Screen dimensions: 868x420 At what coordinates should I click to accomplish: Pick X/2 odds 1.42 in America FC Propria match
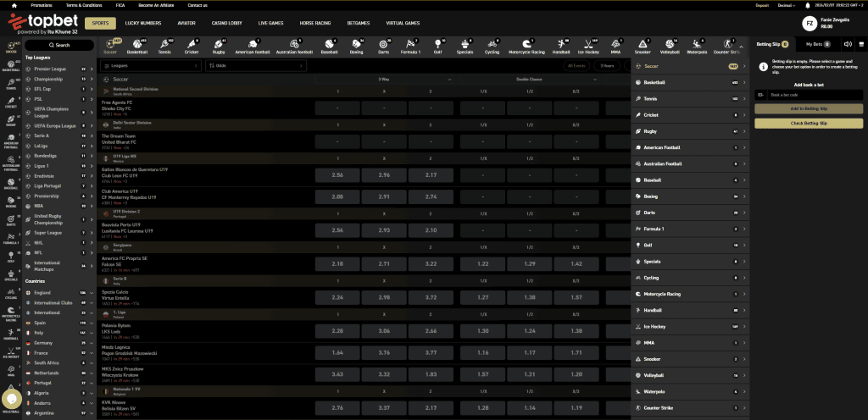pyautogui.click(x=576, y=264)
